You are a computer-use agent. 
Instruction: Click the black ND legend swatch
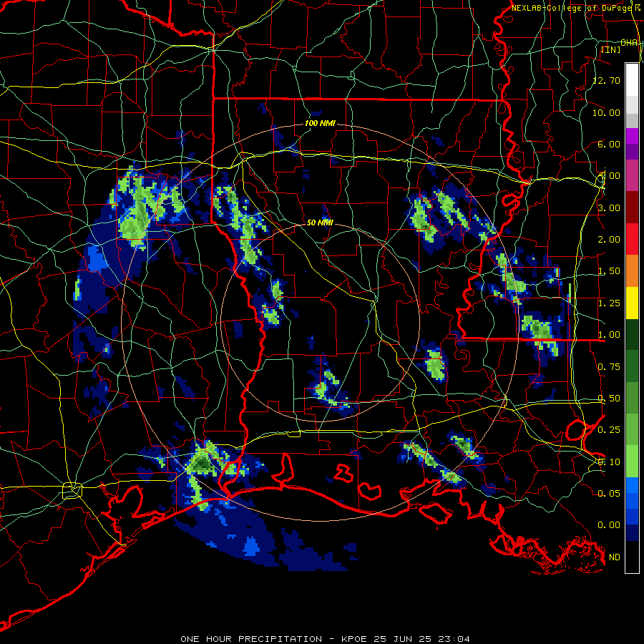point(632,557)
